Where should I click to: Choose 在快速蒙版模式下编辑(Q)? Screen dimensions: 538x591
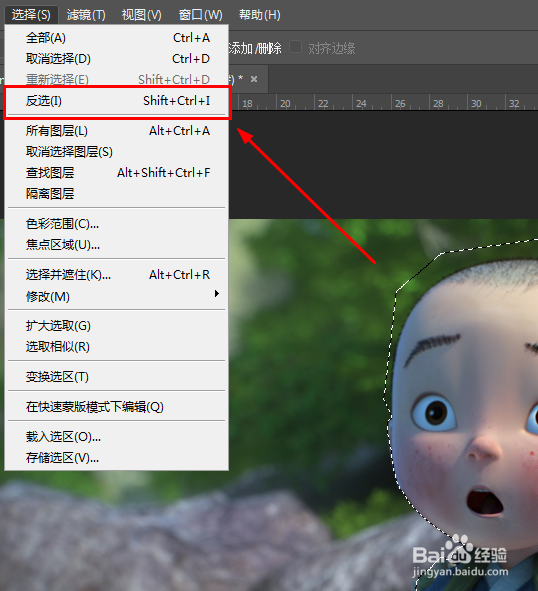click(x=116, y=407)
